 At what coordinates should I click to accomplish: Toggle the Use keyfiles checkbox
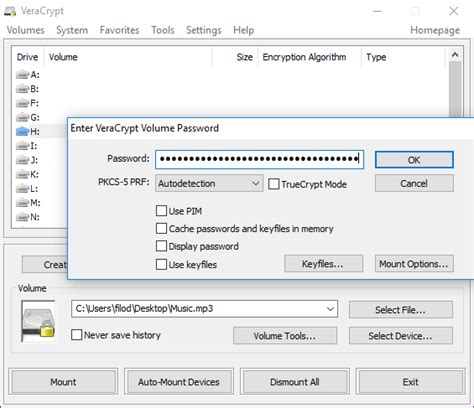[x=161, y=264]
